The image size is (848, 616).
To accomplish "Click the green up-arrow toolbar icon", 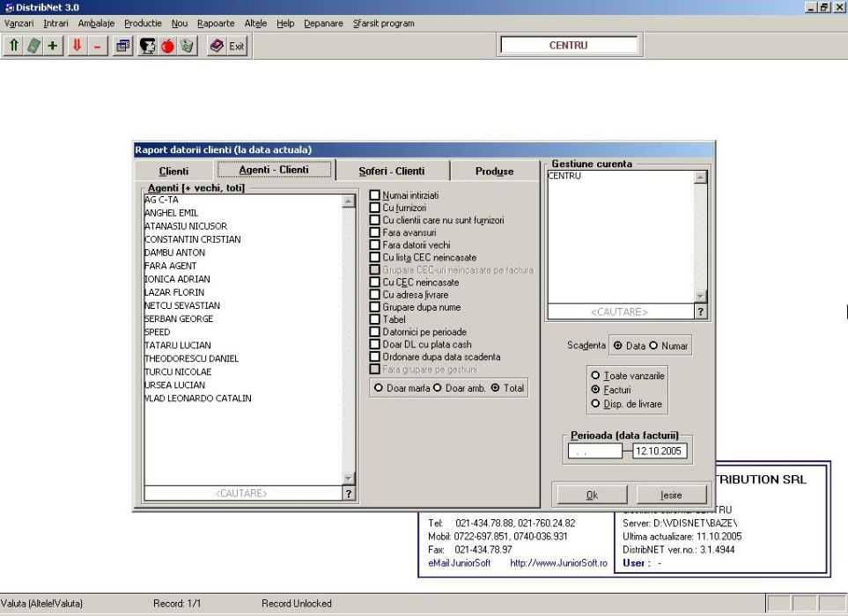I will (x=14, y=46).
